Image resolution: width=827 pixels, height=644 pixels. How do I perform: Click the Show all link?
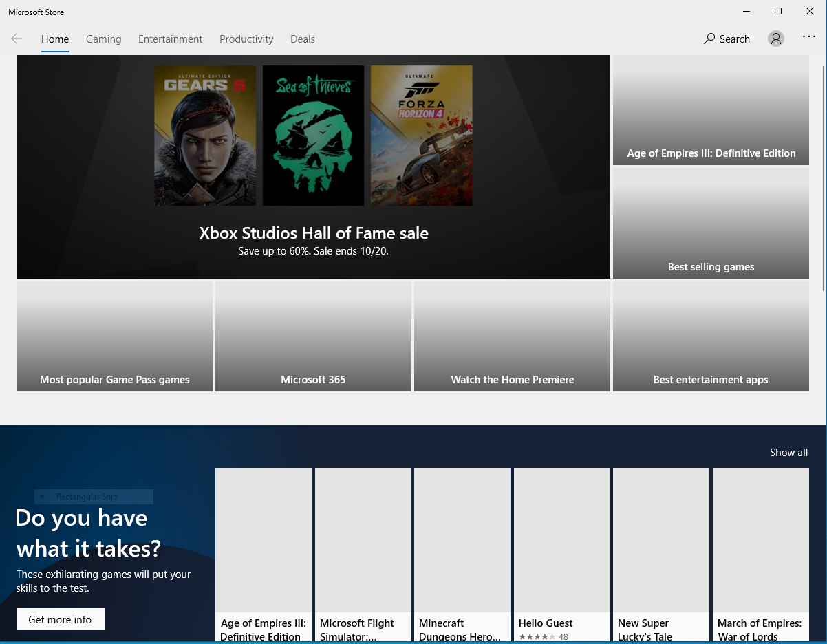(788, 453)
